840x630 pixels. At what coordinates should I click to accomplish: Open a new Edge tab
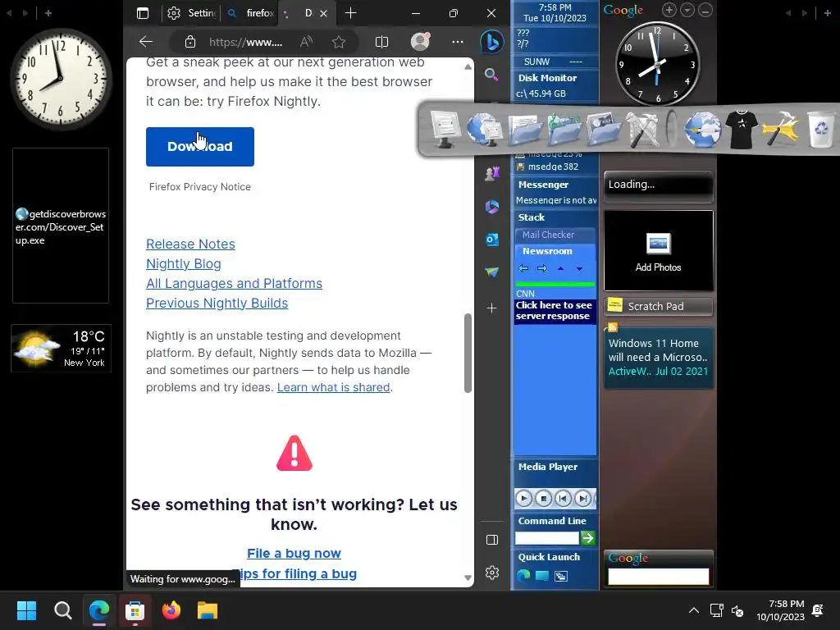click(351, 13)
